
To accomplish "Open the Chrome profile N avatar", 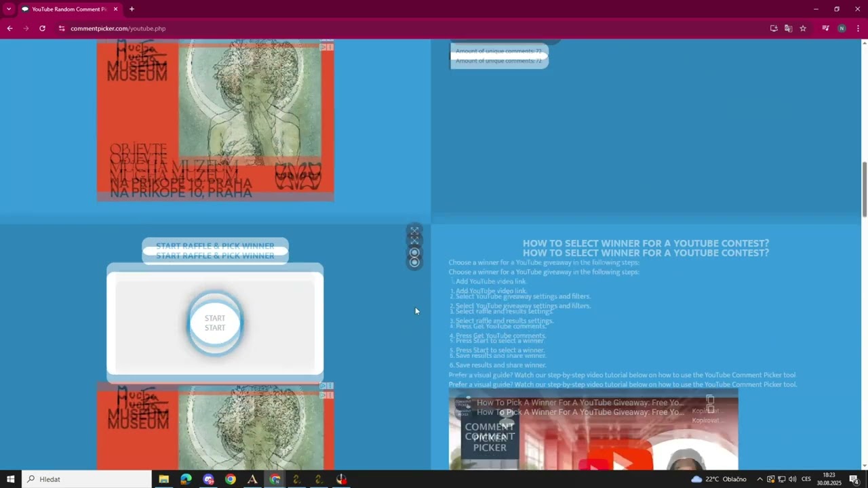I will [842, 28].
